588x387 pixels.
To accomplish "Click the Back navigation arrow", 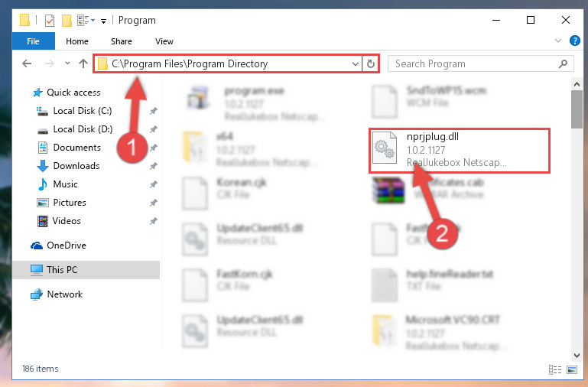I will (x=27, y=63).
